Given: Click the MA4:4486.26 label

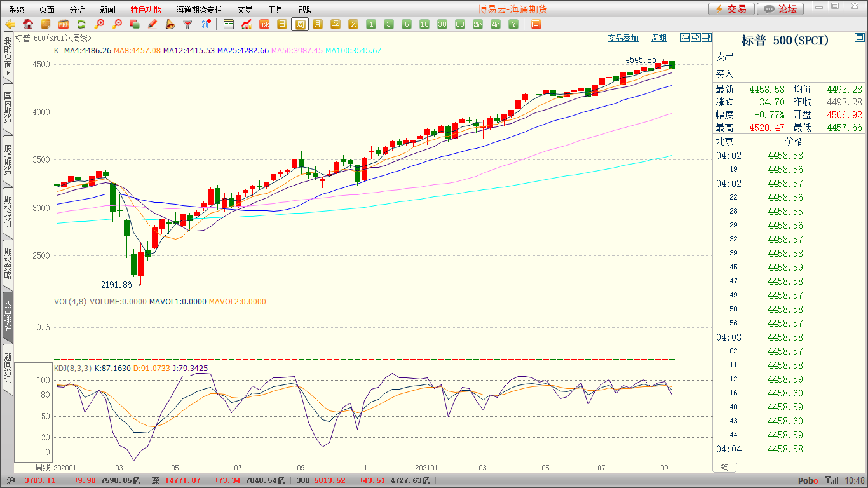Looking at the screenshot, I should coord(87,50).
